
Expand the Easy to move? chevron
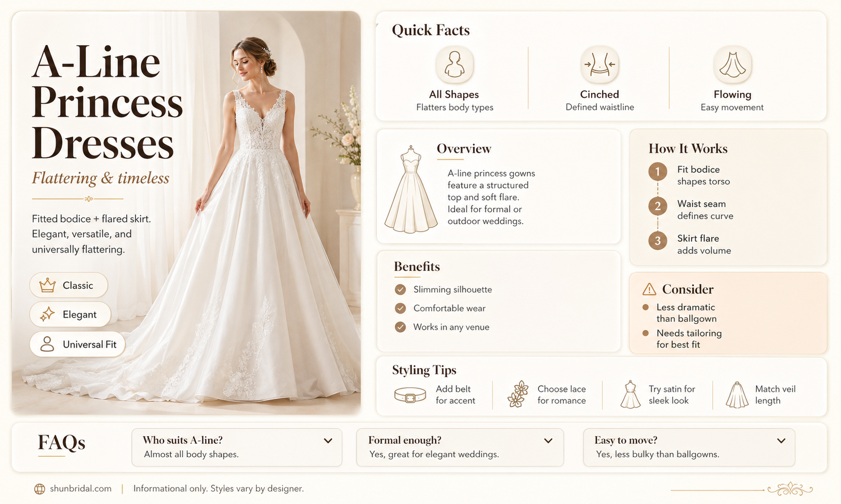[781, 441]
